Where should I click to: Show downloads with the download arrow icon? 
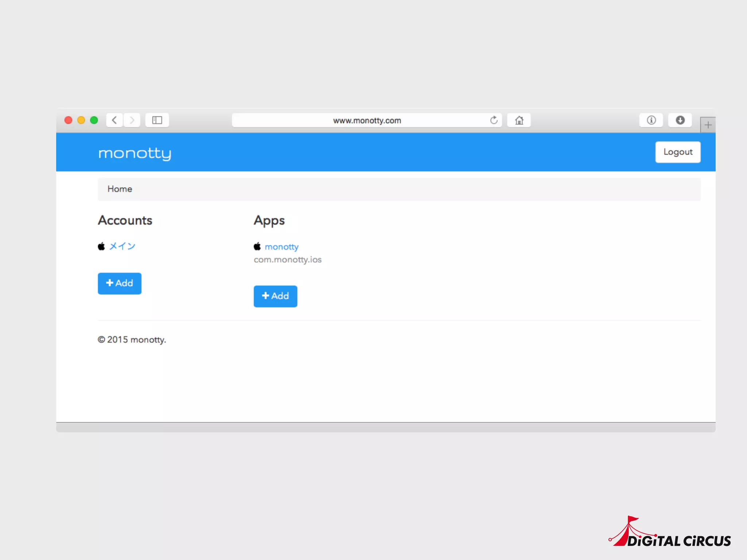(680, 120)
